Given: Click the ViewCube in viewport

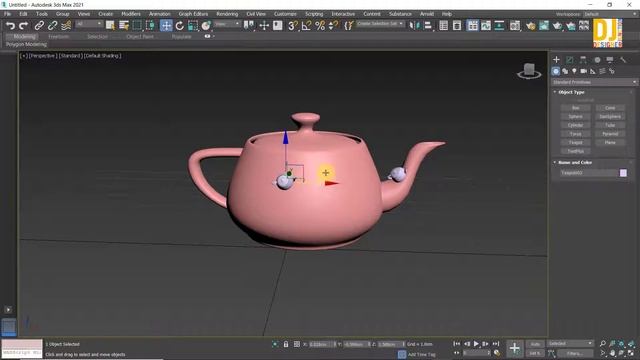Looking at the screenshot, I should pos(529,71).
